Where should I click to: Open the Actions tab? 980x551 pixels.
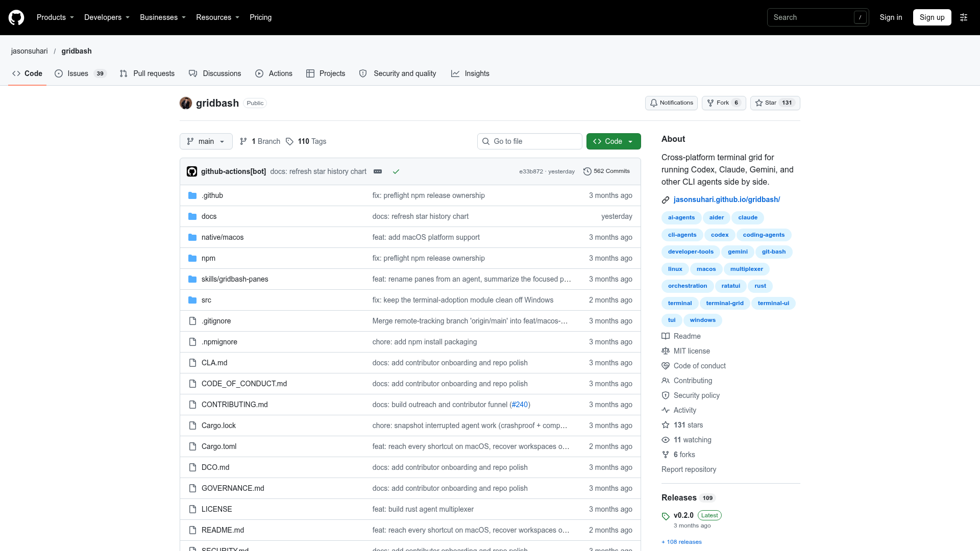[x=274, y=73]
